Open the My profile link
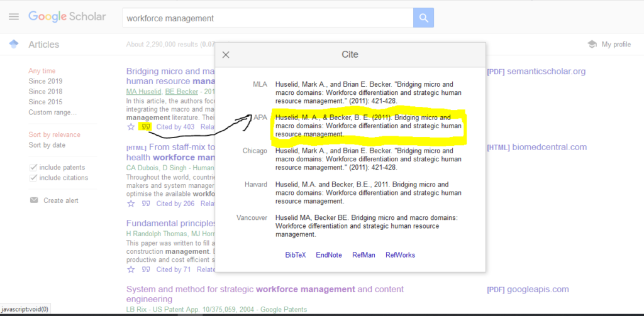644x316 pixels. [x=616, y=45]
